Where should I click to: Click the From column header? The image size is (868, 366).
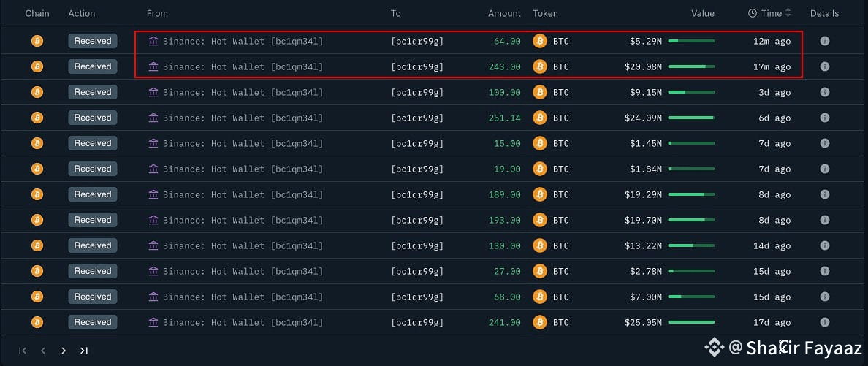157,13
